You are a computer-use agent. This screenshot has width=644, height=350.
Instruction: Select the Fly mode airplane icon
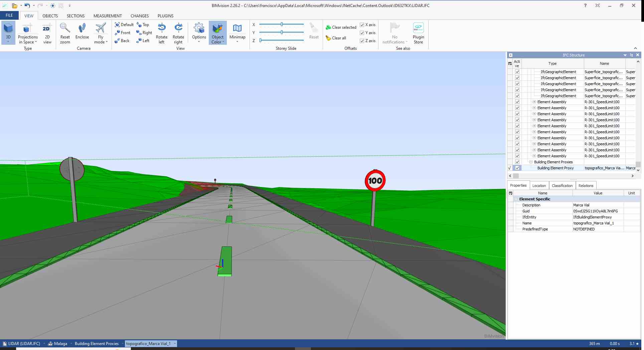click(x=101, y=28)
